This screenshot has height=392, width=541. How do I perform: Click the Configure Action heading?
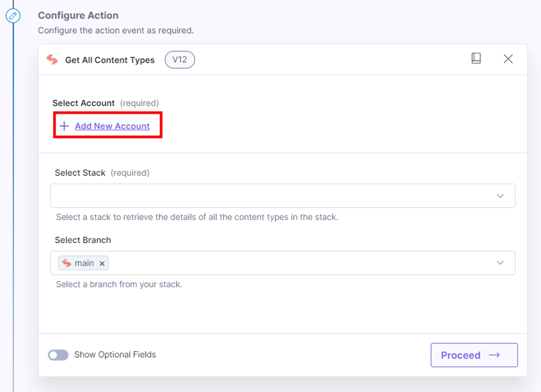78,15
